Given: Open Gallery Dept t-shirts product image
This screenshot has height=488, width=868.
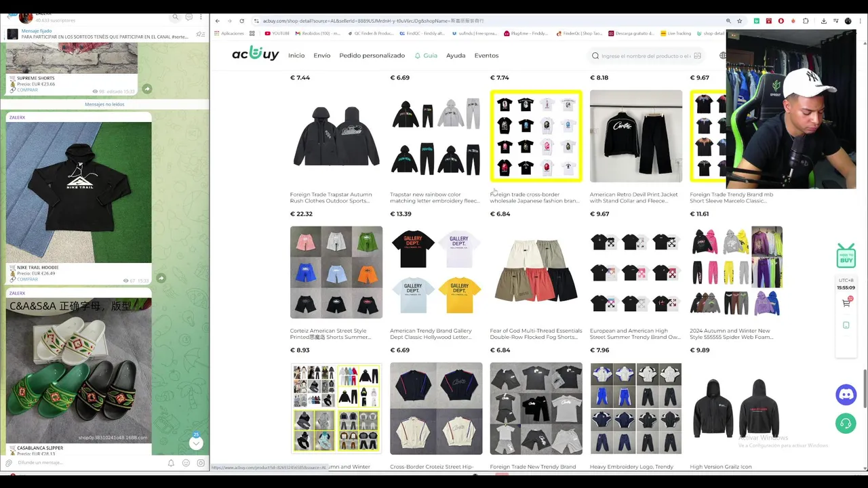Looking at the screenshot, I should pos(436,272).
